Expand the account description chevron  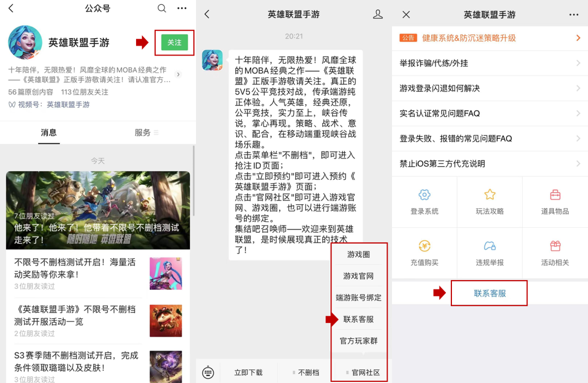pyautogui.click(x=178, y=75)
